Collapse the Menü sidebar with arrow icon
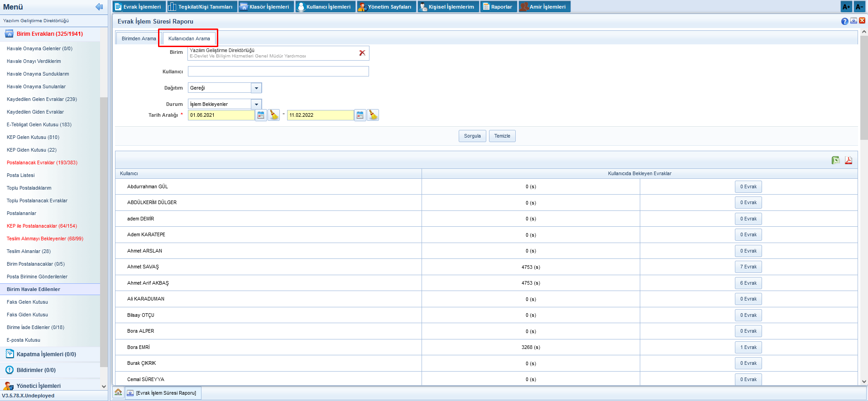The width and height of the screenshot is (868, 401). pyautogui.click(x=99, y=7)
